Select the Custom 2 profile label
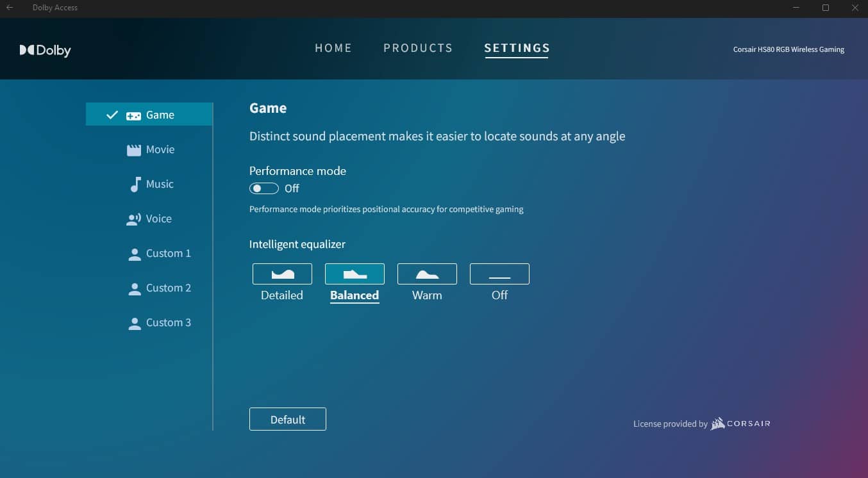Viewport: 868px width, 478px height. (x=169, y=288)
